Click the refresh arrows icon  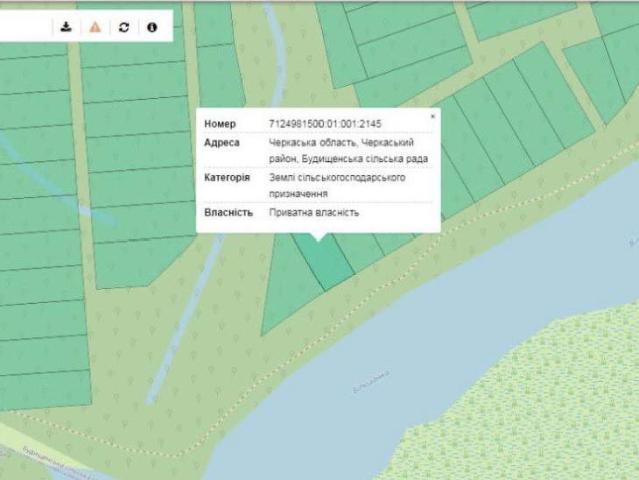(x=124, y=27)
